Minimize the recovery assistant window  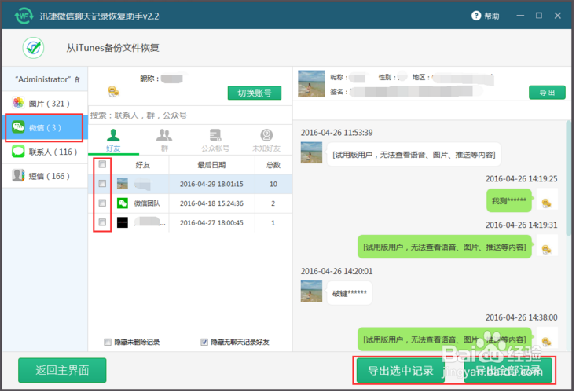[520, 16]
